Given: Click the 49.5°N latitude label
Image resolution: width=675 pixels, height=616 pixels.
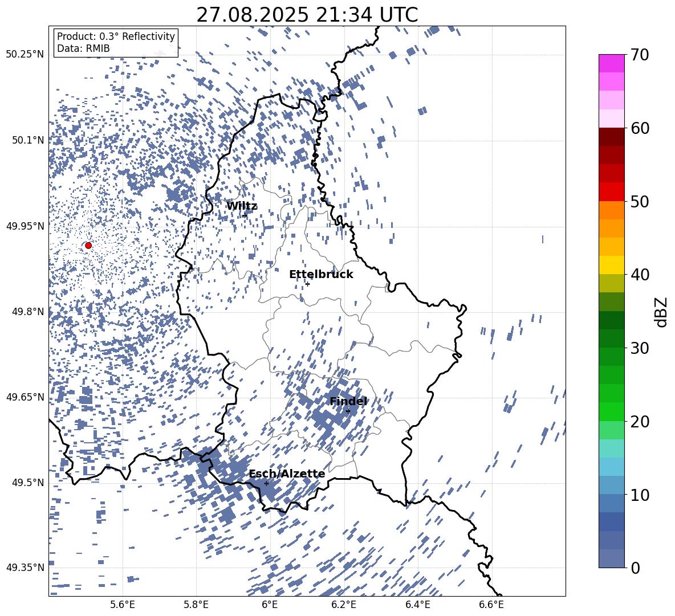Looking at the screenshot, I should 28,483.
